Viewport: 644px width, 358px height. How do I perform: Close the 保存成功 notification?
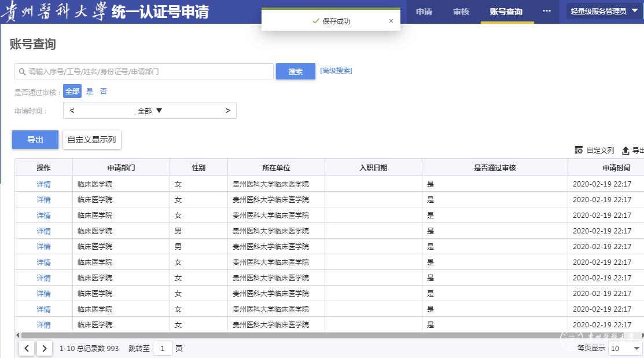click(391, 21)
